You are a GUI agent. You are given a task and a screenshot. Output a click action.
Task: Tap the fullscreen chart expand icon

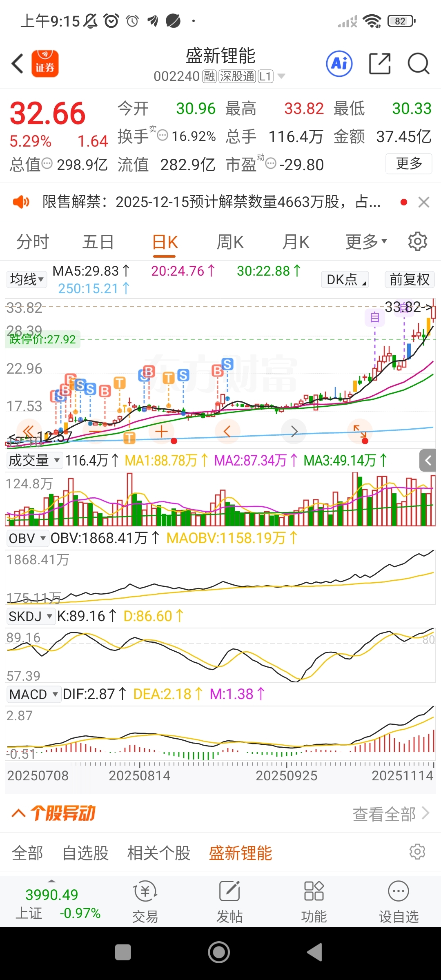pyautogui.click(x=359, y=431)
